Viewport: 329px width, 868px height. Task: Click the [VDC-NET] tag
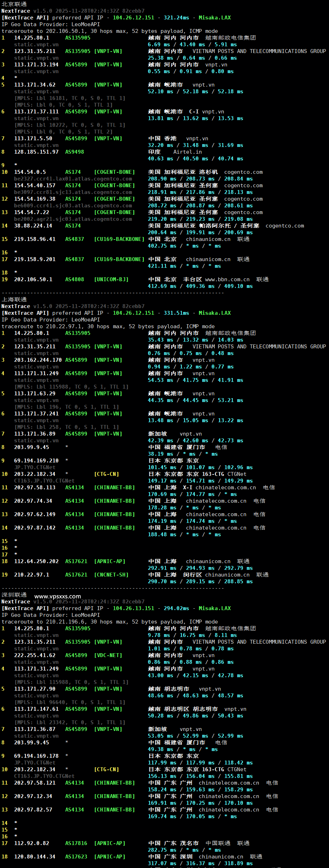point(108,655)
